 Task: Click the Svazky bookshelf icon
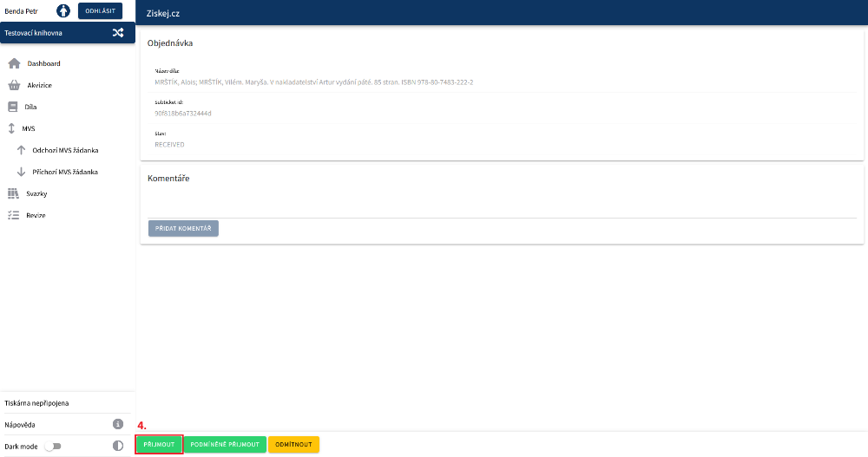pyautogui.click(x=13, y=193)
